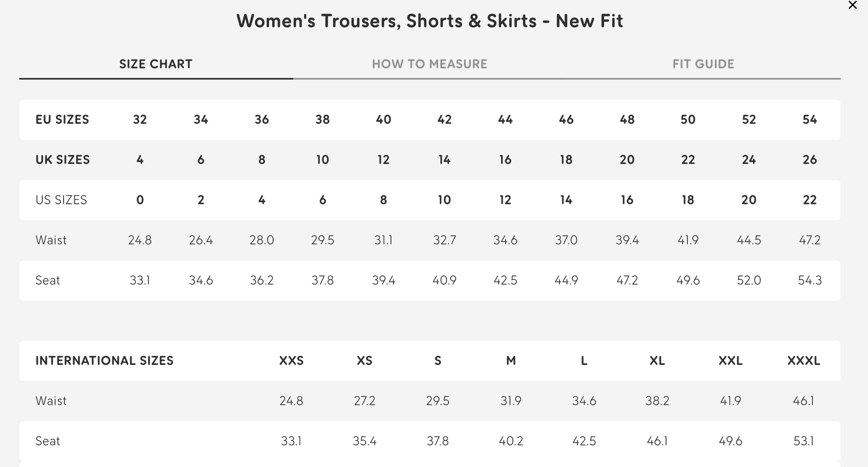
Task: Click the Women's Trousers, Shorts & Skirts title
Action: pyautogui.click(x=430, y=21)
